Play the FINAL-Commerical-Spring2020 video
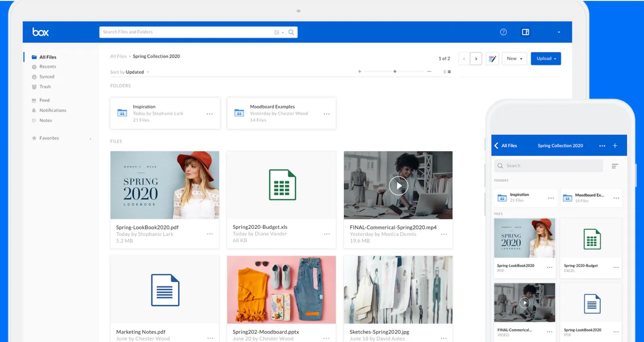 (x=398, y=186)
